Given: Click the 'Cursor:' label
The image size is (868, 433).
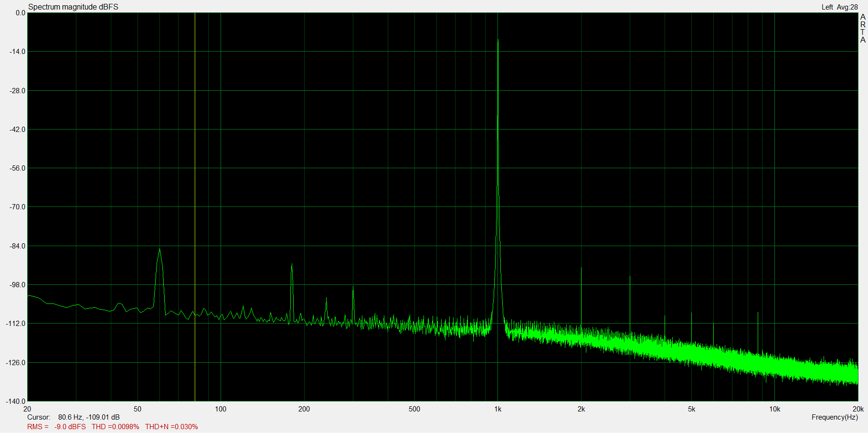Looking at the screenshot, I should 39,417.
